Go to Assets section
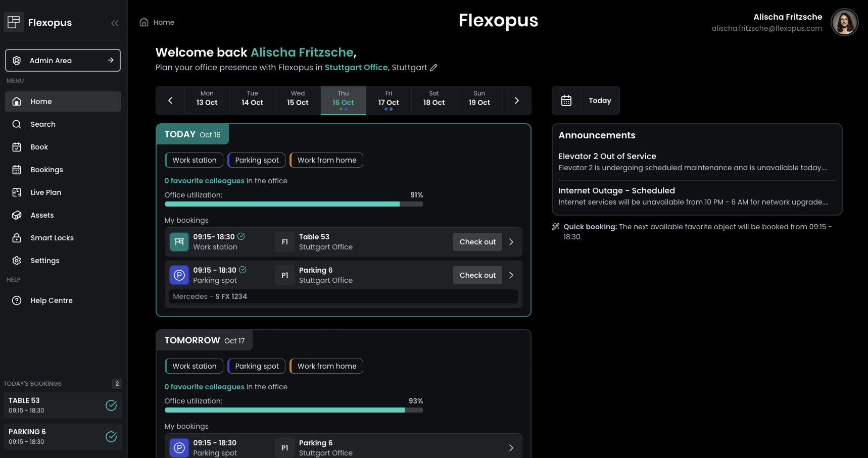Viewport: 868px width, 458px height. (42, 215)
